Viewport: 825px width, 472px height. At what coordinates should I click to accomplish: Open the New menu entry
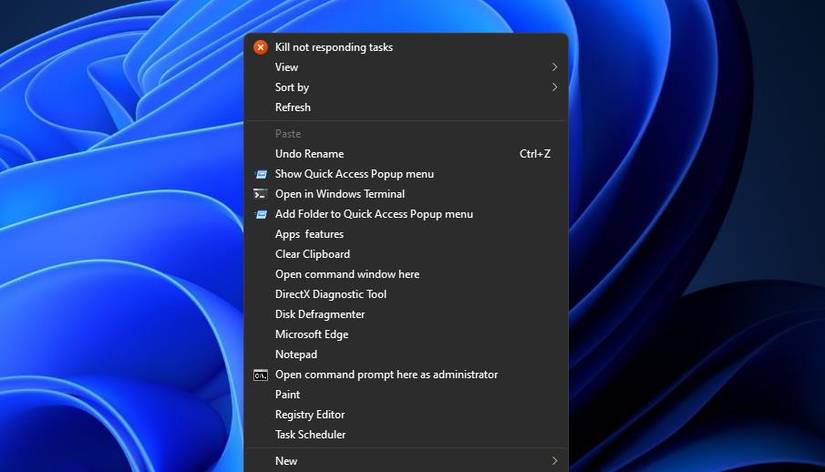pyautogui.click(x=406, y=461)
